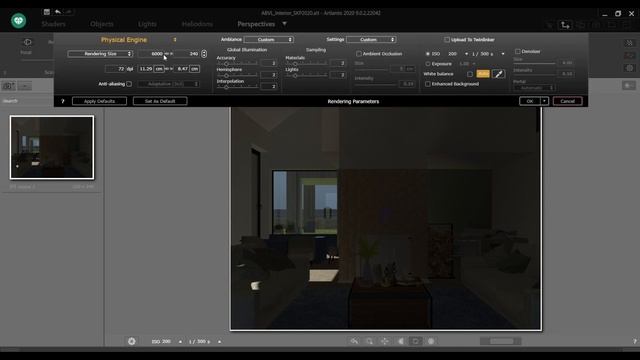Open the Shaders tab
Image resolution: width=640 pixels, height=360 pixels.
[x=53, y=24]
